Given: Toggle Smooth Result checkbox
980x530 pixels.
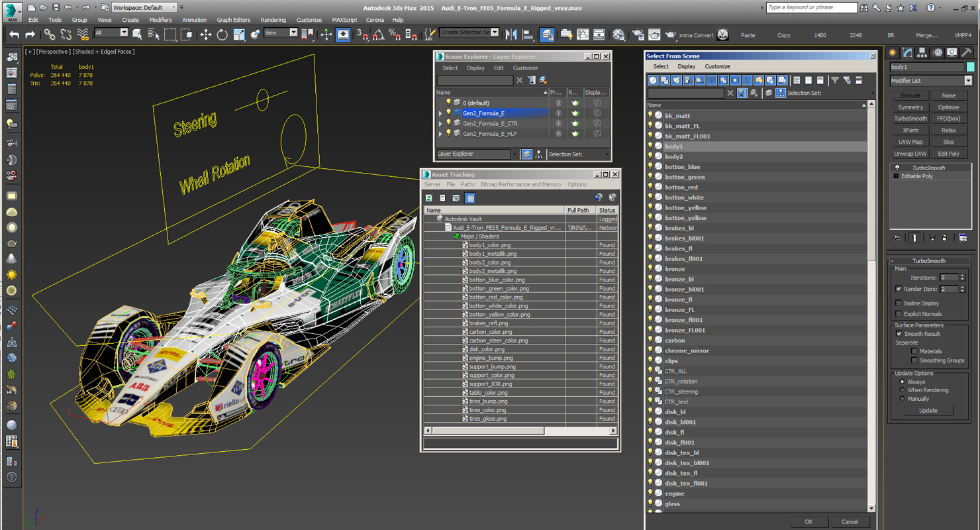Looking at the screenshot, I should pos(899,334).
